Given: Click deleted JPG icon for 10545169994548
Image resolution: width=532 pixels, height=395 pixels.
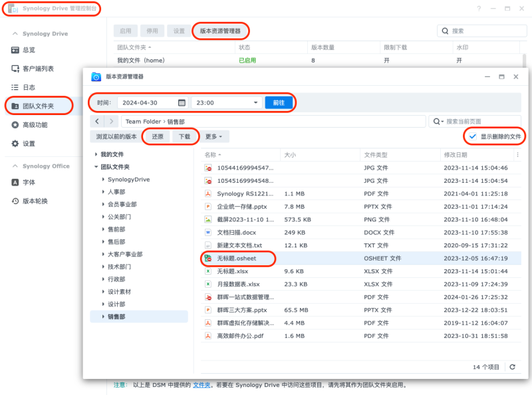Looking at the screenshot, I should [208, 180].
